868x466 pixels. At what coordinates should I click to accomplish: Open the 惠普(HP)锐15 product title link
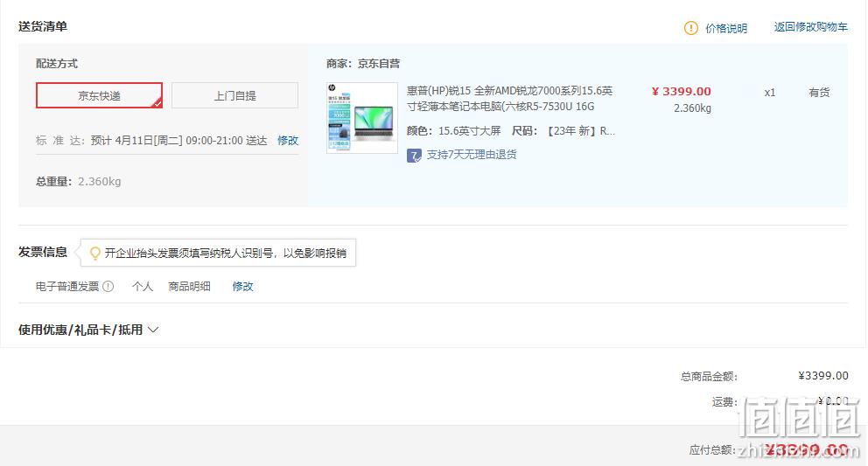pyautogui.click(x=510, y=99)
